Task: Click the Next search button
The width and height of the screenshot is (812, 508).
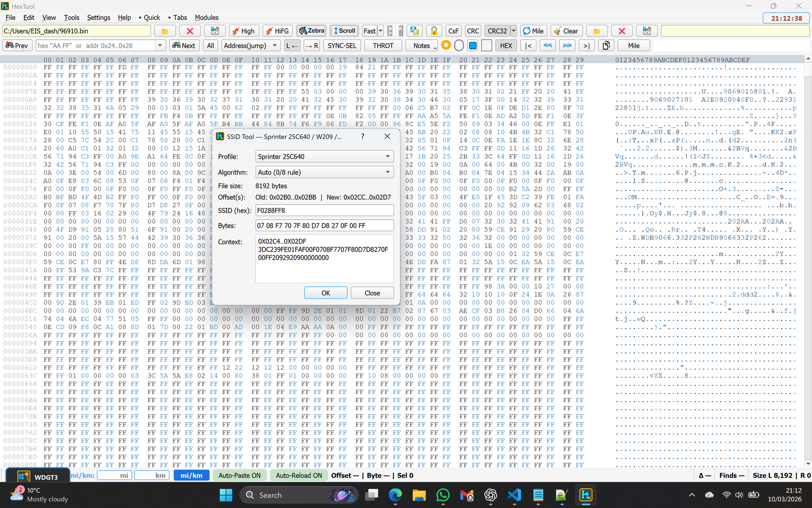Action: (x=184, y=46)
